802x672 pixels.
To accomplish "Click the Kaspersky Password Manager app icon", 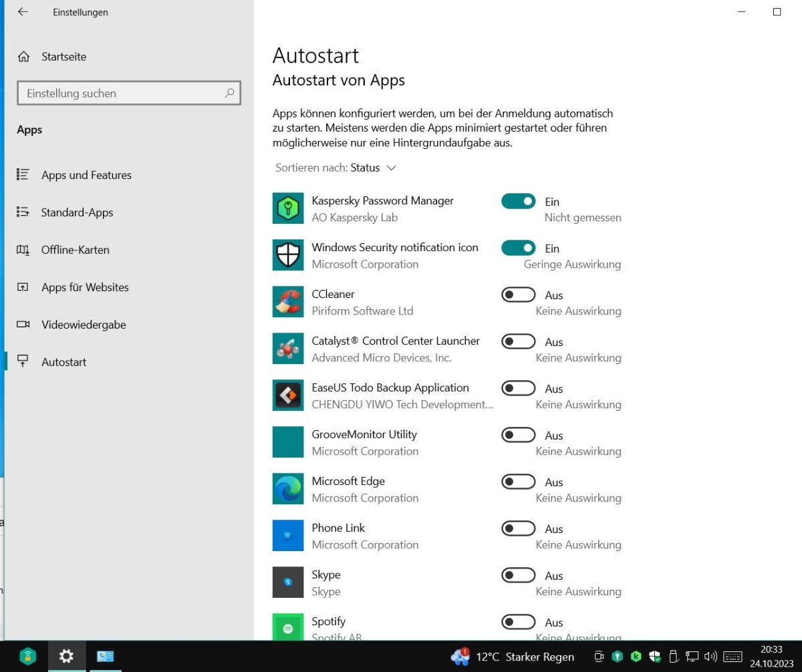I will coord(288,208).
